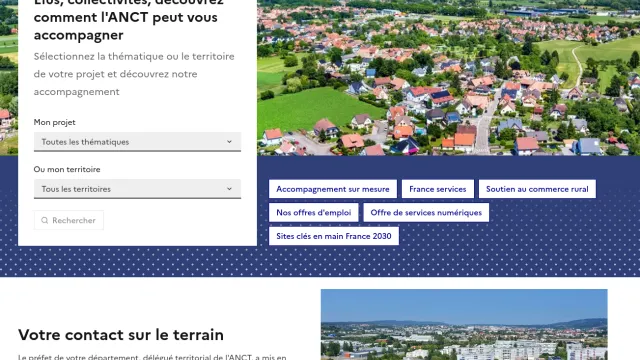Click 'Votre contact sur le terrain' heading
The image size is (640, 360).
(x=121, y=335)
